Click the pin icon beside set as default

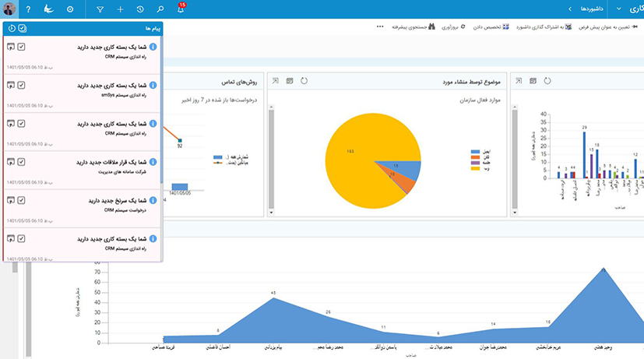tap(635, 26)
